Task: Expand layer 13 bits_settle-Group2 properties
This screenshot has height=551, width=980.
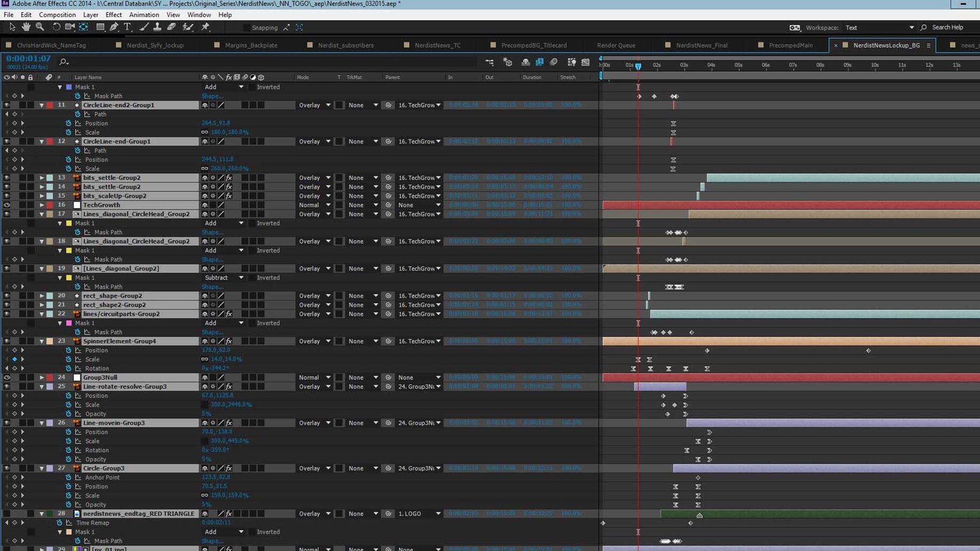Action: click(x=42, y=178)
